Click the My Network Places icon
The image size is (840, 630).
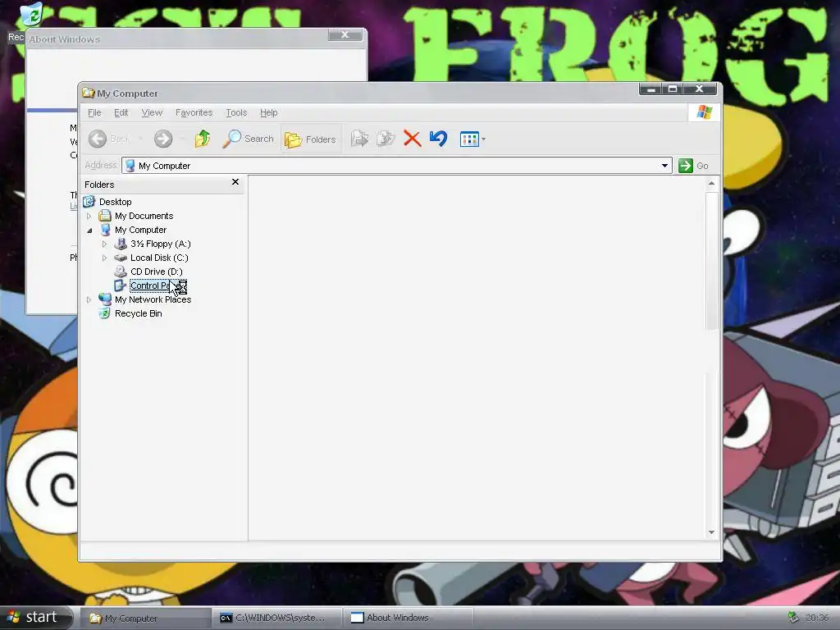pos(105,299)
